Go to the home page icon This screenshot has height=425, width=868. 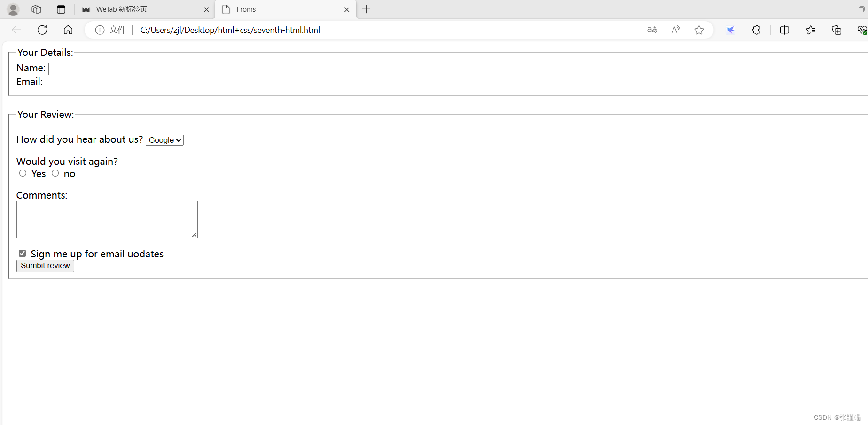pyautogui.click(x=68, y=30)
